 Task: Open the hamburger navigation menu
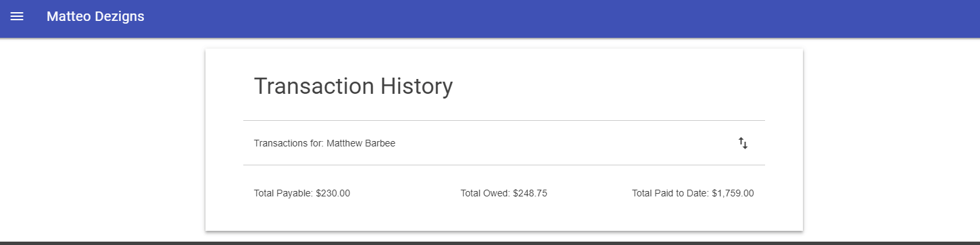(17, 16)
